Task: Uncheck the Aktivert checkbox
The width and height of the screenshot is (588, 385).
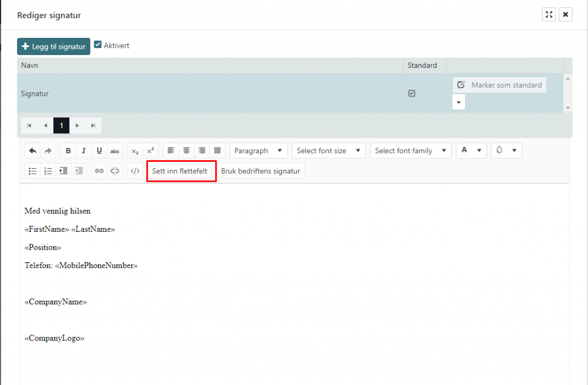Action: coord(98,45)
